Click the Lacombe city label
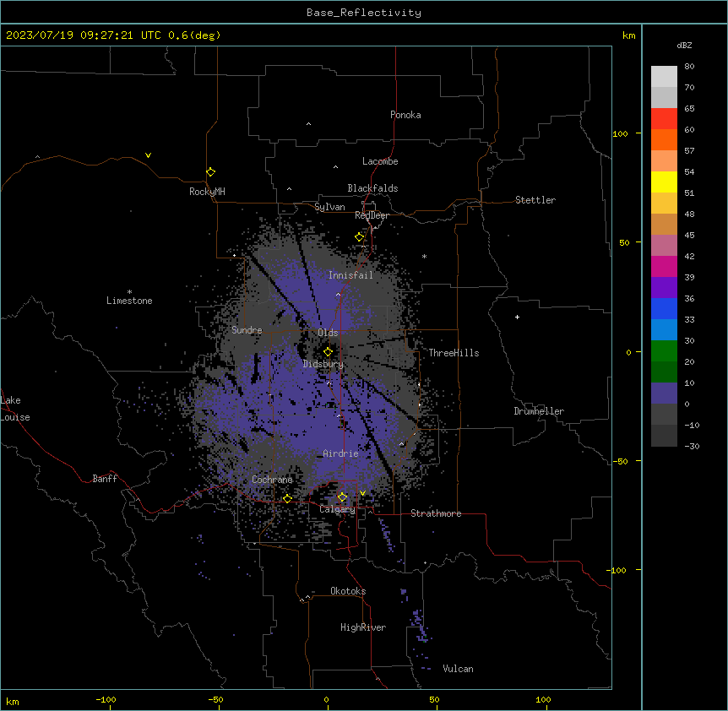This screenshot has height=711, width=728. (x=380, y=161)
